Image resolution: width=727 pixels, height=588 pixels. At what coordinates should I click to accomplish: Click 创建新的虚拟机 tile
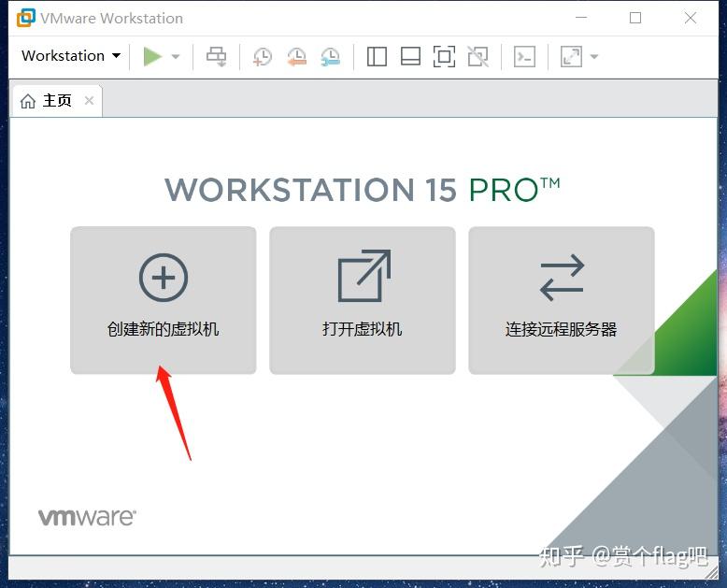pos(164,300)
